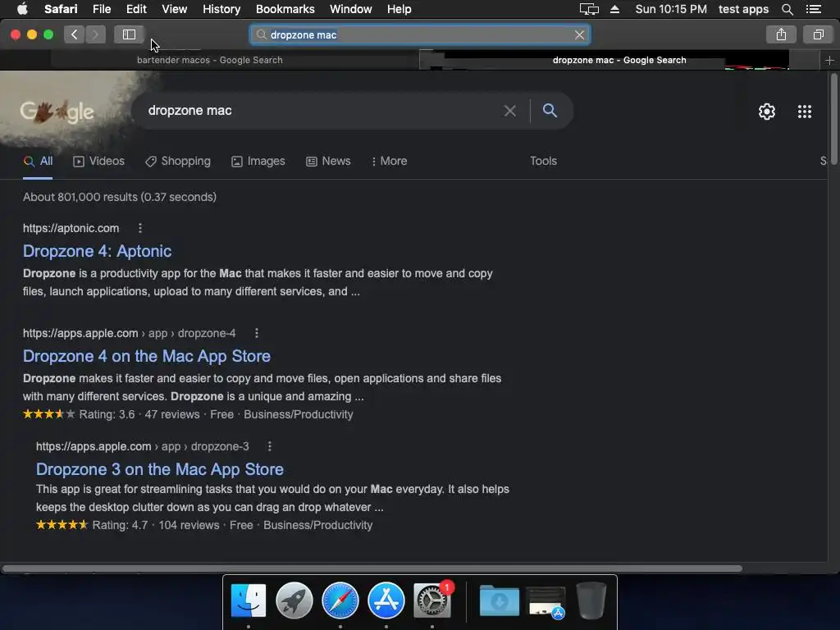Viewport: 840px width, 630px height.
Task: Open the Downloads folder in Dock
Action: tap(500, 600)
